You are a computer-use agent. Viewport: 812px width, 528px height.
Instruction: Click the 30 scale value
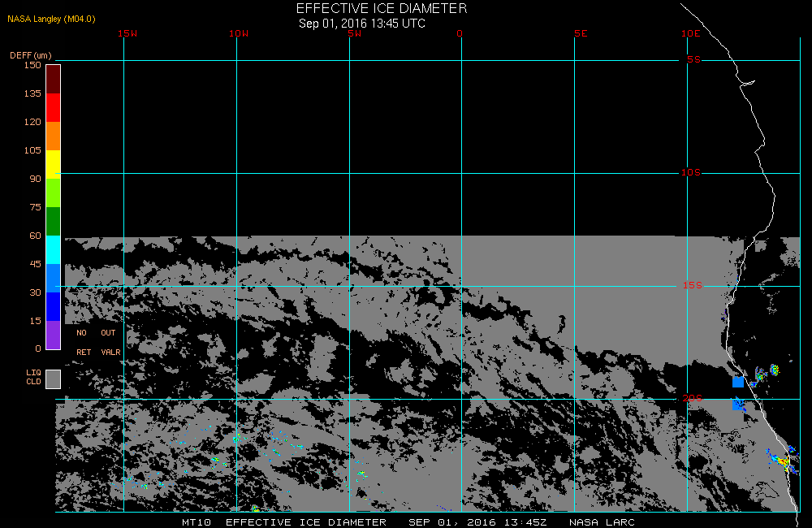(35, 293)
